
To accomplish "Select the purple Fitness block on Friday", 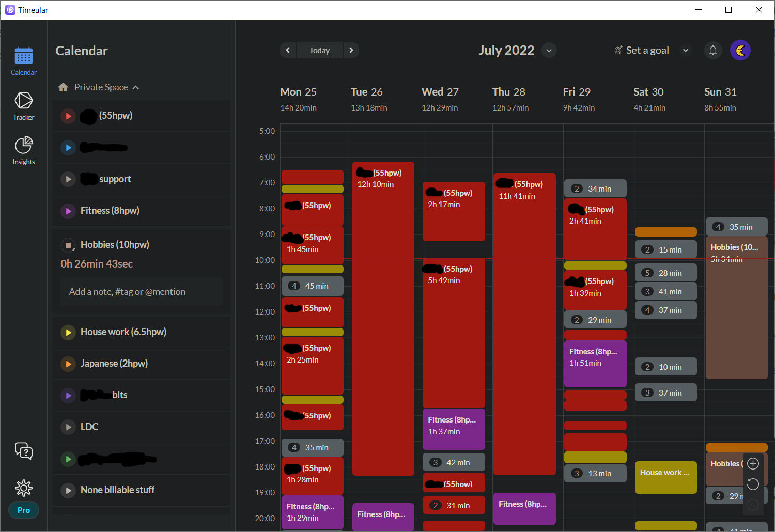I will click(x=595, y=364).
